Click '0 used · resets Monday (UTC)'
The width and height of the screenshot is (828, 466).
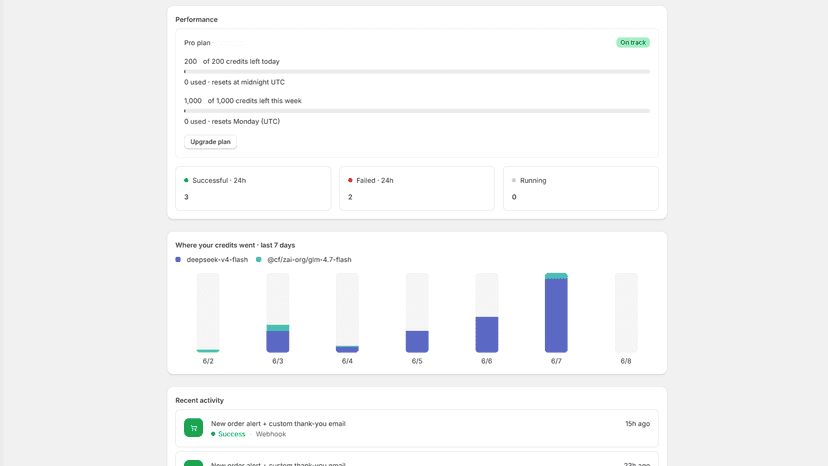[x=232, y=121]
